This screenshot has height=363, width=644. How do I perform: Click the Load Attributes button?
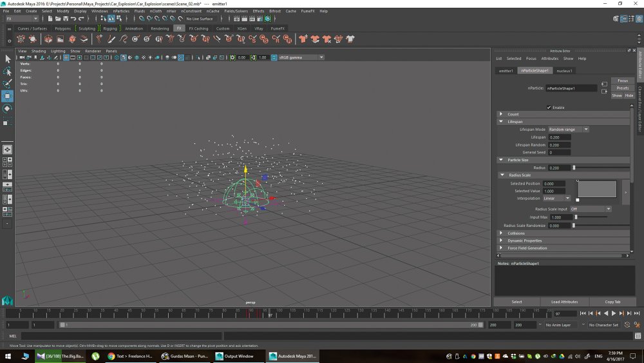(564, 302)
